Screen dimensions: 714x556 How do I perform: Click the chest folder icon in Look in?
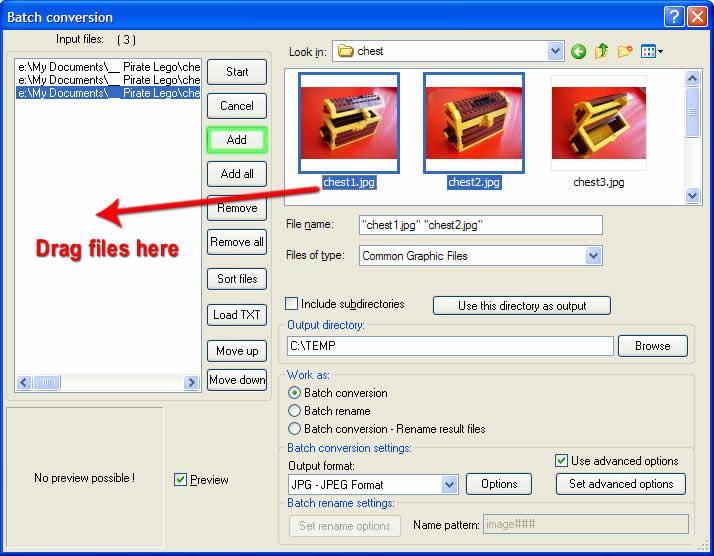pyautogui.click(x=346, y=51)
